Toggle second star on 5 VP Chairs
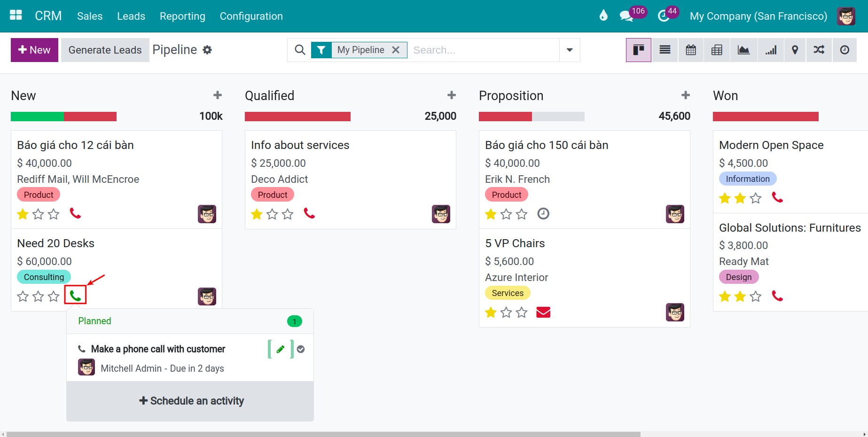This screenshot has width=868, height=437. pos(506,312)
